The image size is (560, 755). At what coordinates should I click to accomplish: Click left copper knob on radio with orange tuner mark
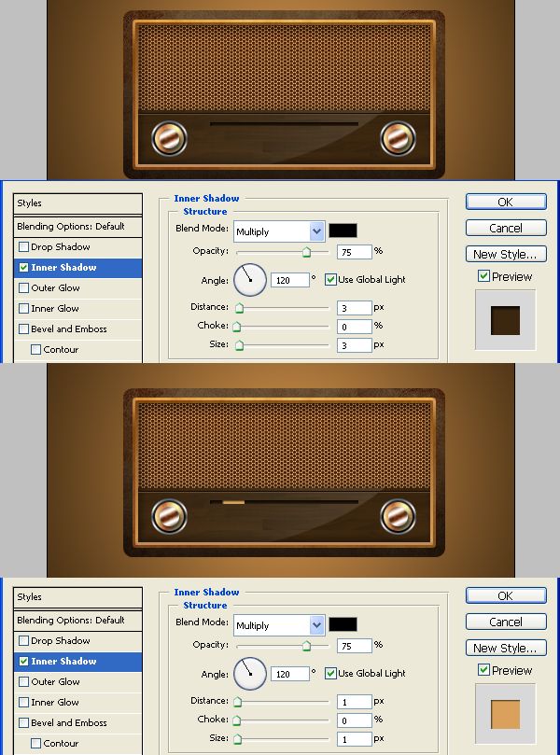[169, 516]
